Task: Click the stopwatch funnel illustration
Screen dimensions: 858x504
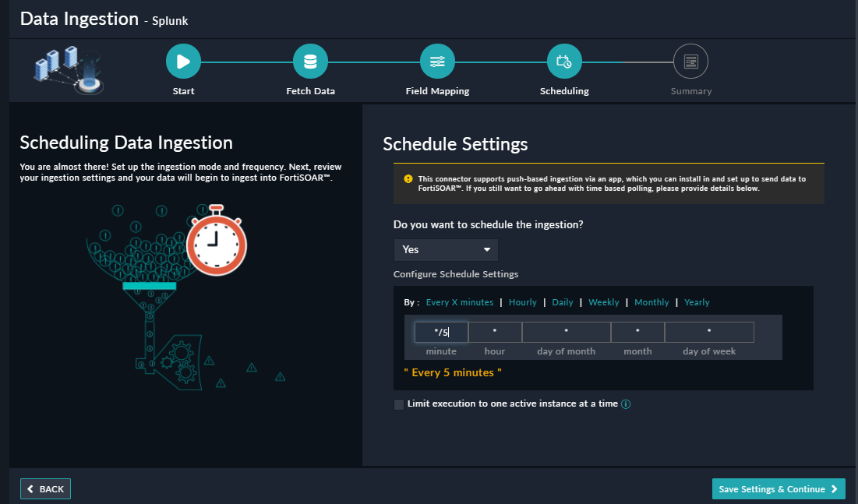Action: [x=186, y=297]
